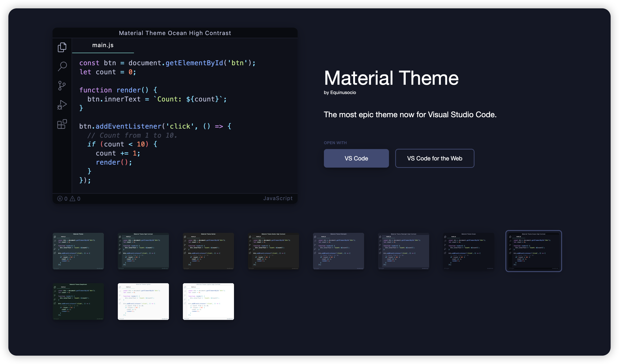Choose the Material Theme Ocean thumbnail
Screen dimensions: 619x364
[x=468, y=251]
